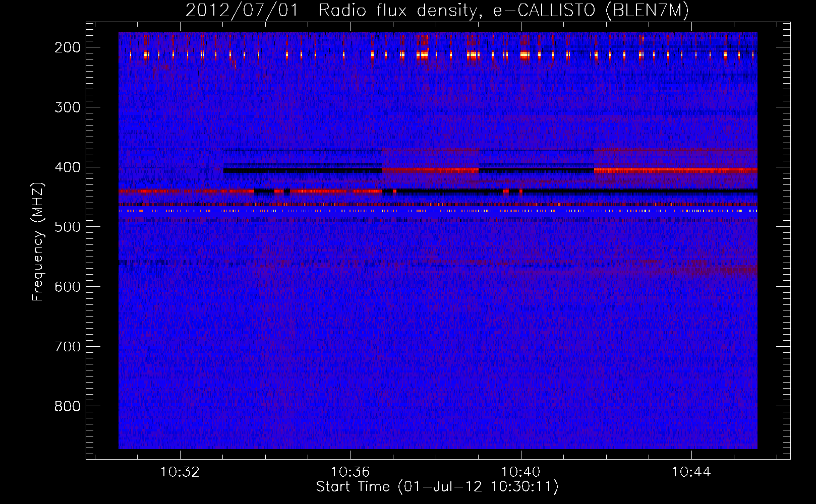
Task: Click the 300 frequency tick label
Action: click(68, 107)
